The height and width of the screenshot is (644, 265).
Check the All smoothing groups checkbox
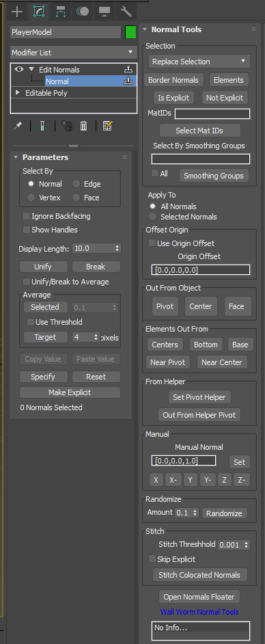pos(154,174)
